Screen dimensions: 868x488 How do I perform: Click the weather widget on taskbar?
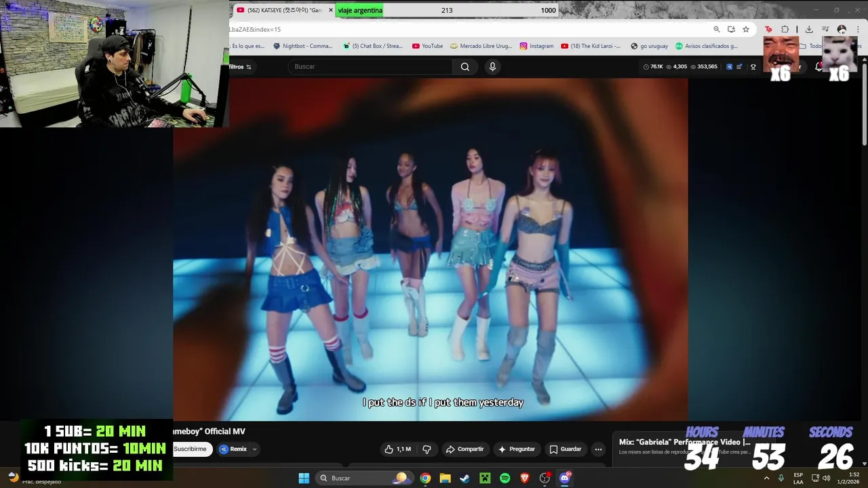coord(35,478)
